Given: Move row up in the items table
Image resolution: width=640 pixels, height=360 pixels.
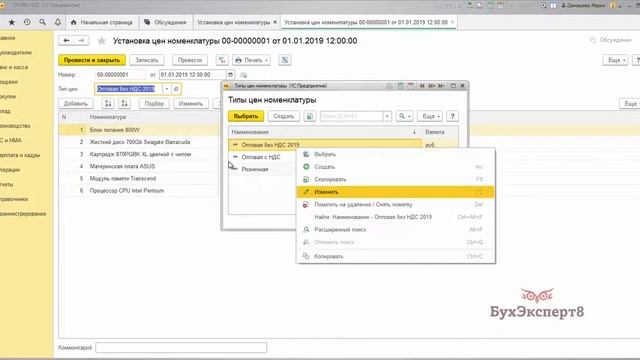Looking at the screenshot, I should click(108, 104).
